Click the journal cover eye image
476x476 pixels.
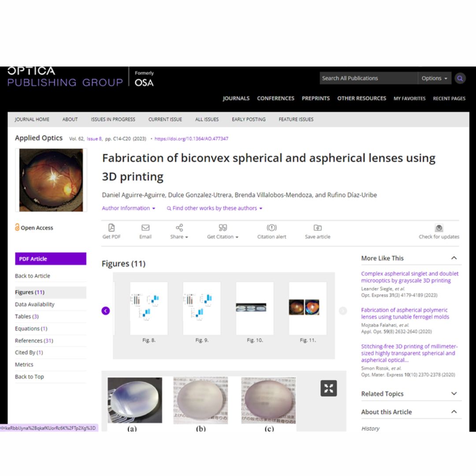[51, 180]
